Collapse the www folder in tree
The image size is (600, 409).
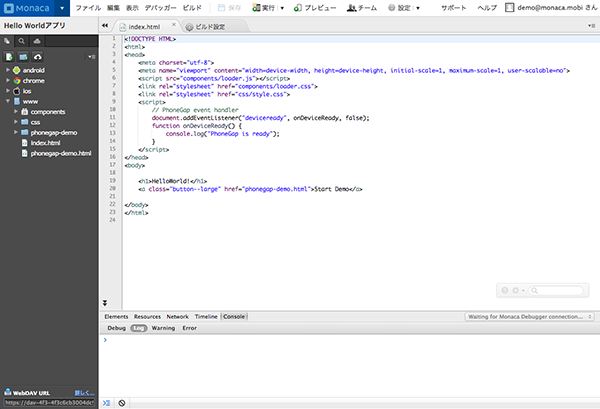point(8,101)
